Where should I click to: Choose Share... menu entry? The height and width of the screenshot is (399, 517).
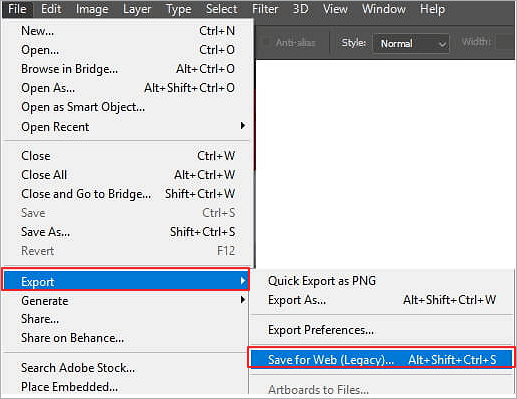point(126,319)
